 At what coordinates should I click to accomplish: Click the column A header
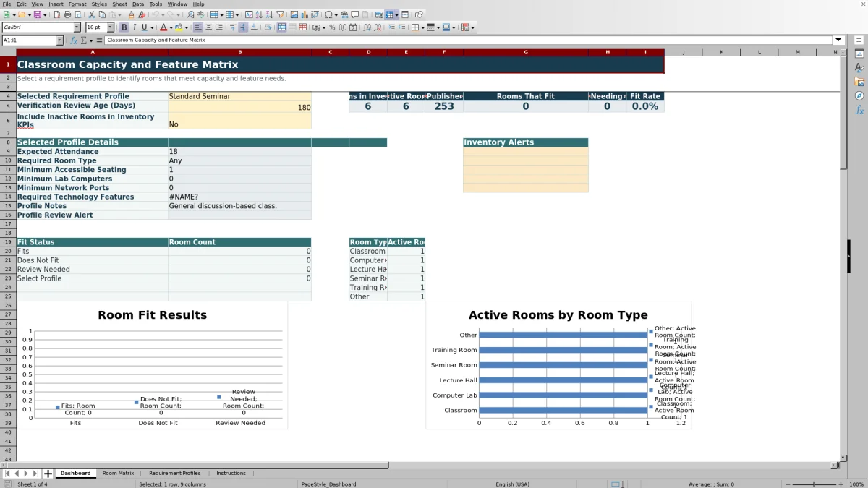(x=92, y=52)
